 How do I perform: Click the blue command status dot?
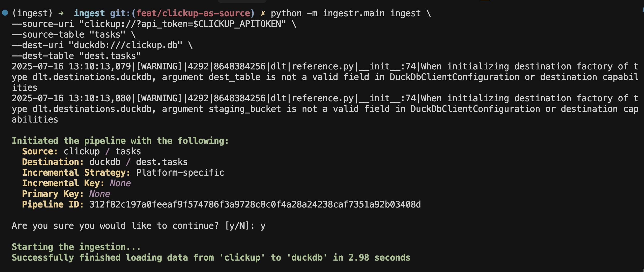(x=5, y=13)
